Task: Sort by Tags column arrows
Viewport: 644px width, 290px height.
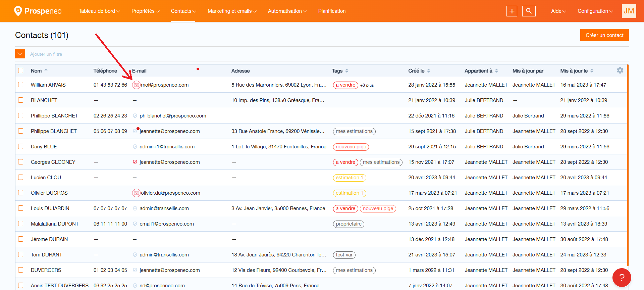Action: point(347,71)
